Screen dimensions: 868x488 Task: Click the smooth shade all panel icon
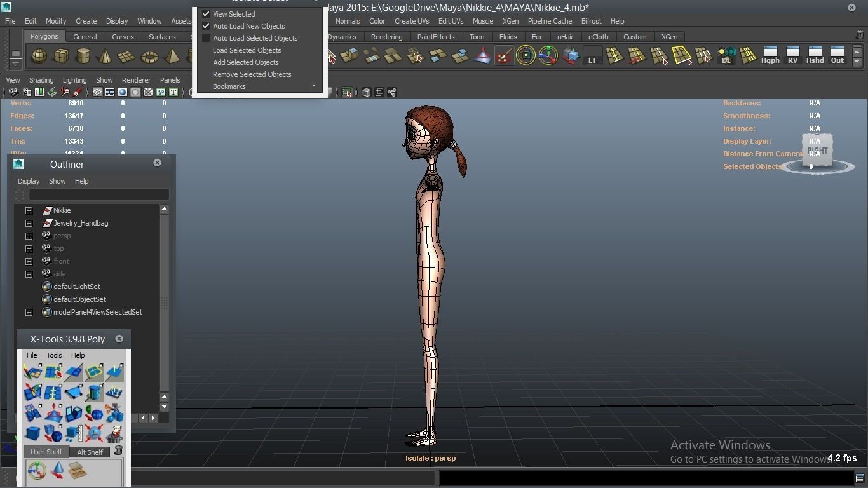click(123, 92)
